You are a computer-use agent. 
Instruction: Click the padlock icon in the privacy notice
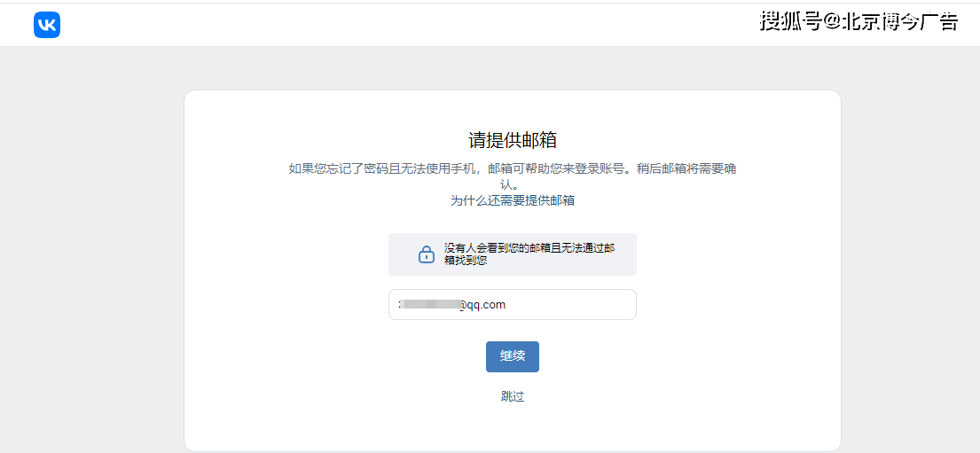coord(427,254)
